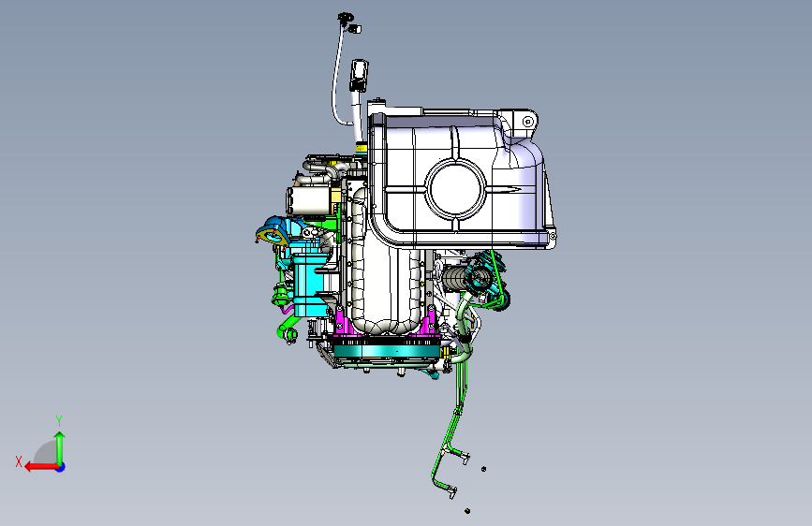Select the circular port on air housing
Image resolution: width=812 pixels, height=526 pixels.
click(x=456, y=188)
